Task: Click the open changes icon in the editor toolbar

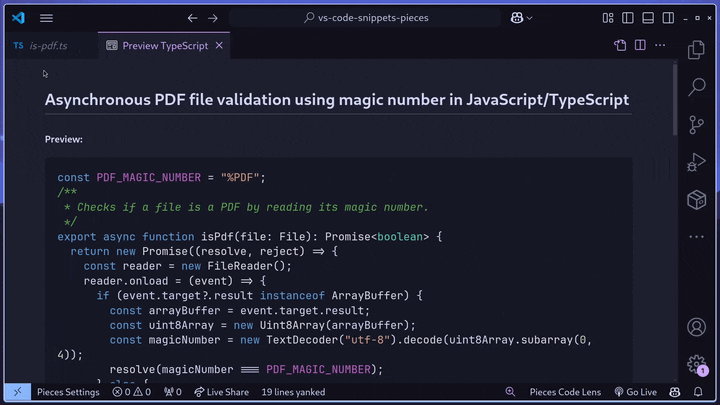Action: [x=620, y=45]
